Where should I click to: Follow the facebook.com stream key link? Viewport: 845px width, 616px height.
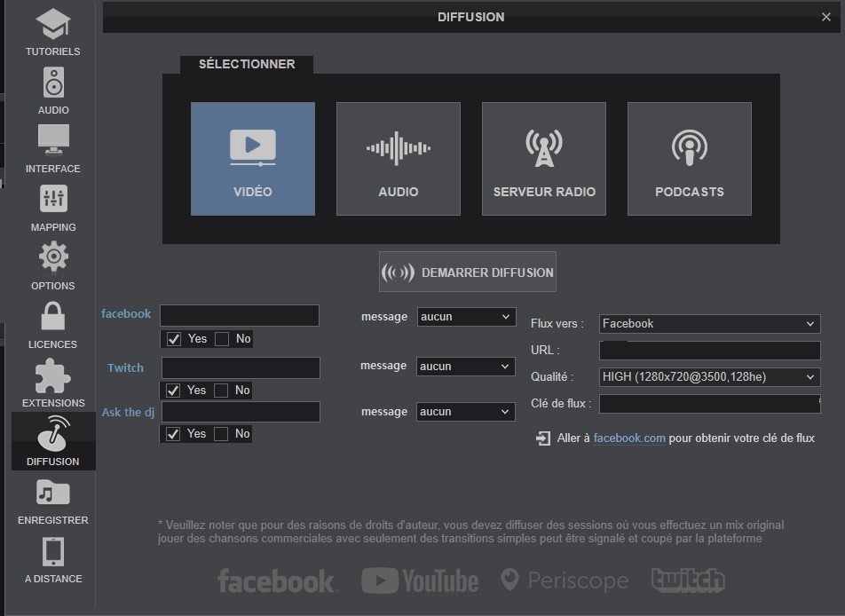pos(629,438)
